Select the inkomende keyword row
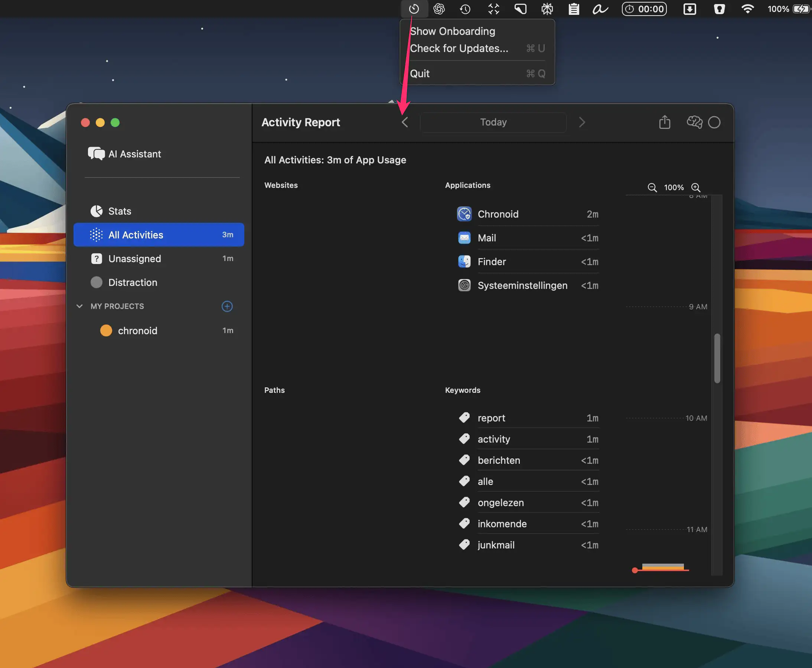Viewport: 812px width, 668px height. [x=528, y=524]
